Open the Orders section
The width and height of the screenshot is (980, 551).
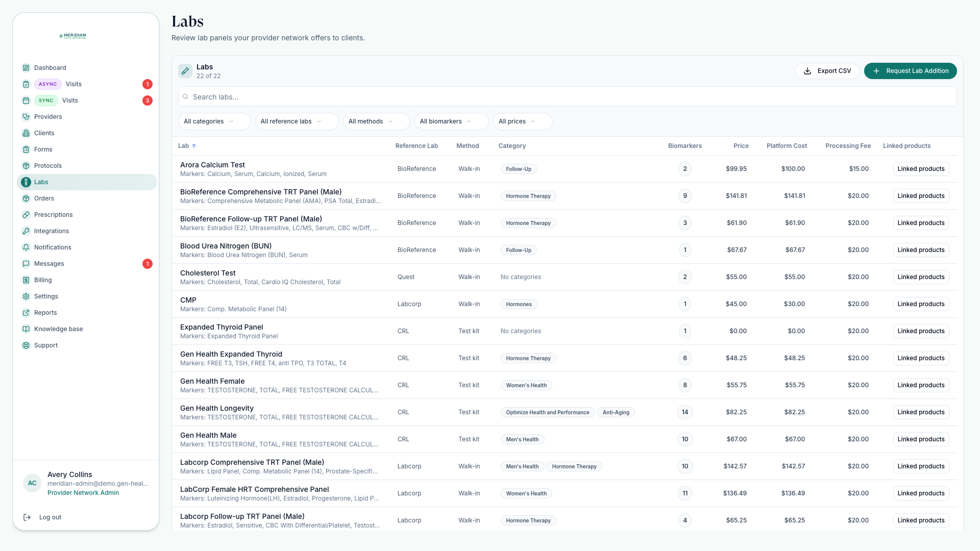click(87, 198)
